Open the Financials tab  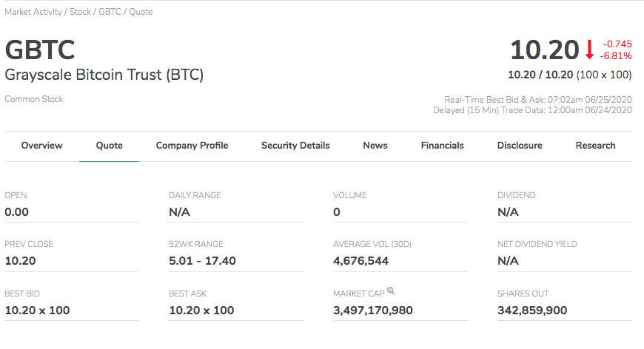[443, 146]
